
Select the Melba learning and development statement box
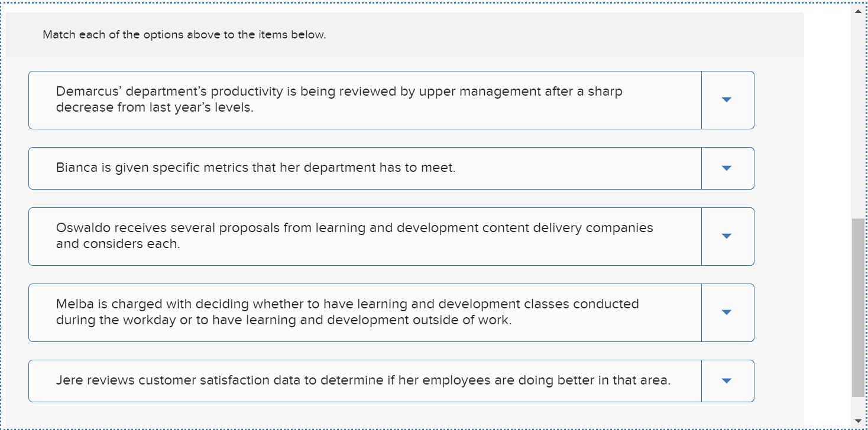pos(355,312)
